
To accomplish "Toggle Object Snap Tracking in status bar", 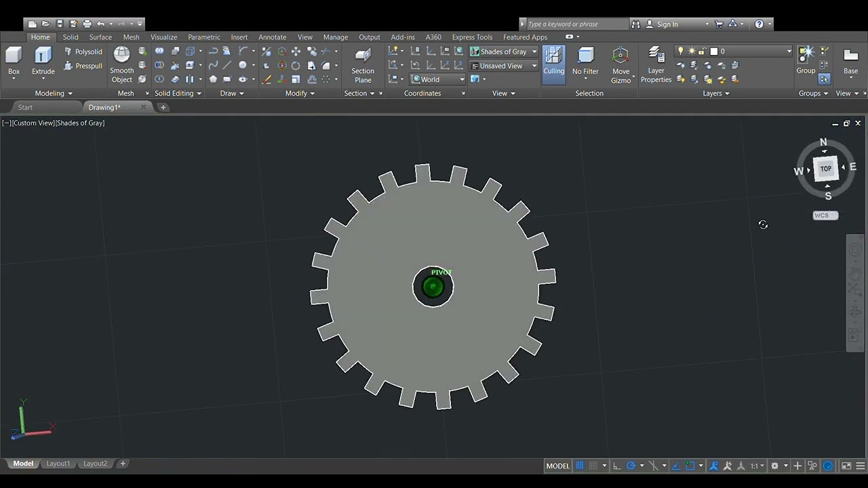I will pos(676,466).
